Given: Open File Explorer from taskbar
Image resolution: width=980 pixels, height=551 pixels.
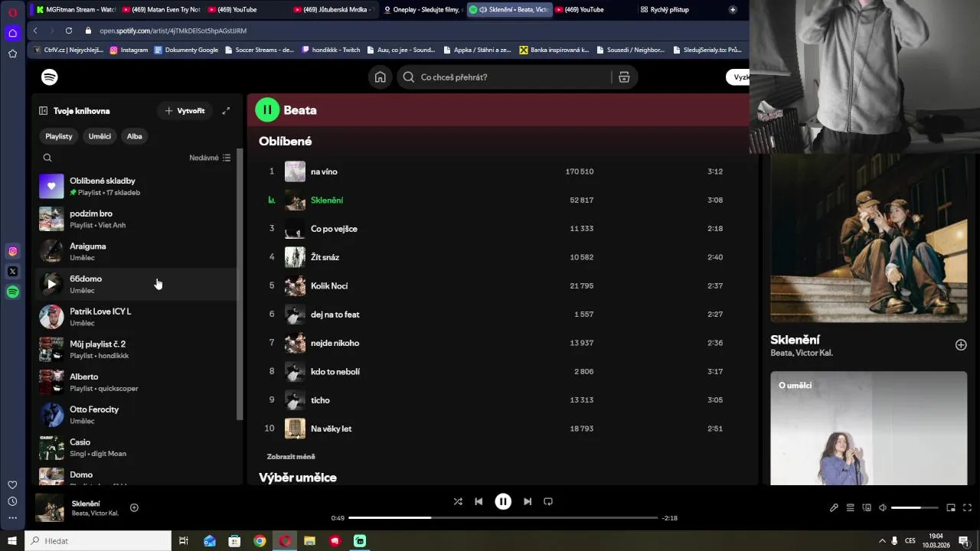Looking at the screenshot, I should click(x=309, y=541).
